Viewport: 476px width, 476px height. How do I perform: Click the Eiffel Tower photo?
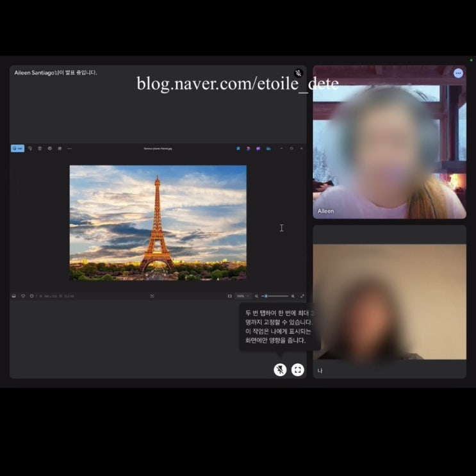(158, 222)
